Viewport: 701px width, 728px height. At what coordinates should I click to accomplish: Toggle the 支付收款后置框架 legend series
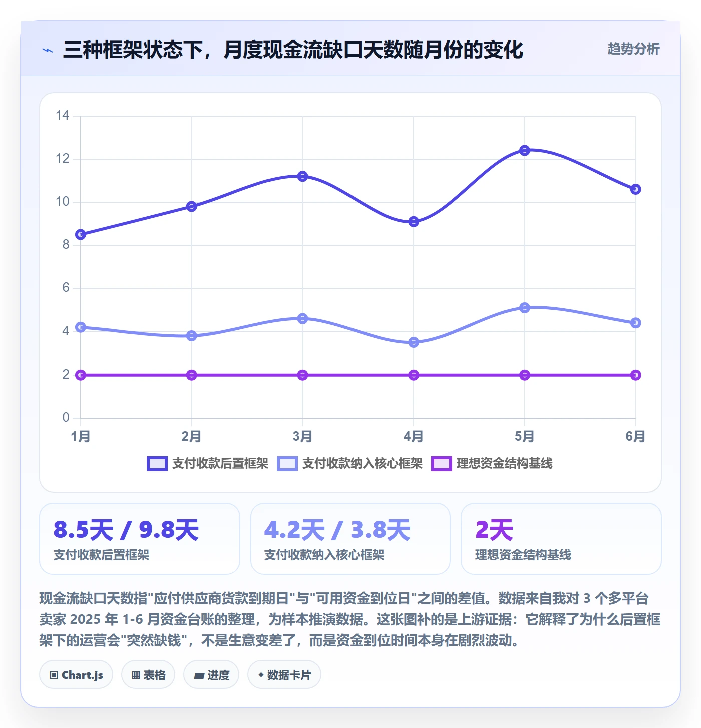(x=208, y=464)
